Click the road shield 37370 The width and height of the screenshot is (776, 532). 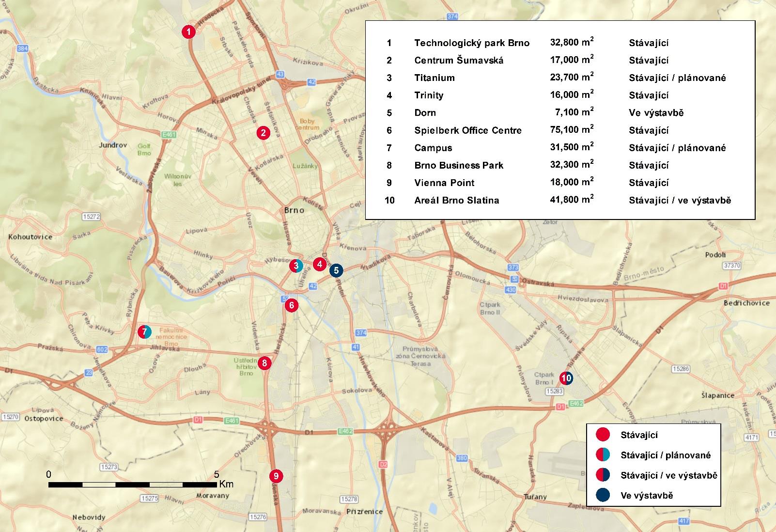pos(731,266)
